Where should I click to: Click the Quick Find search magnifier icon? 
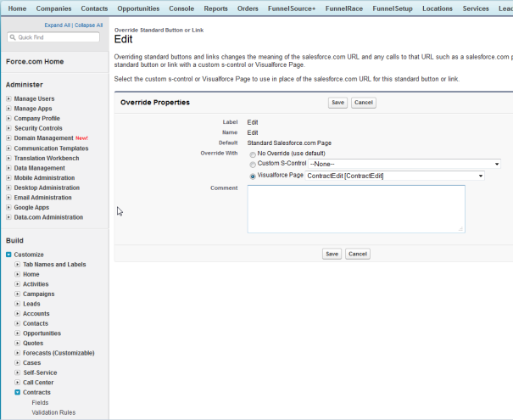[13, 37]
